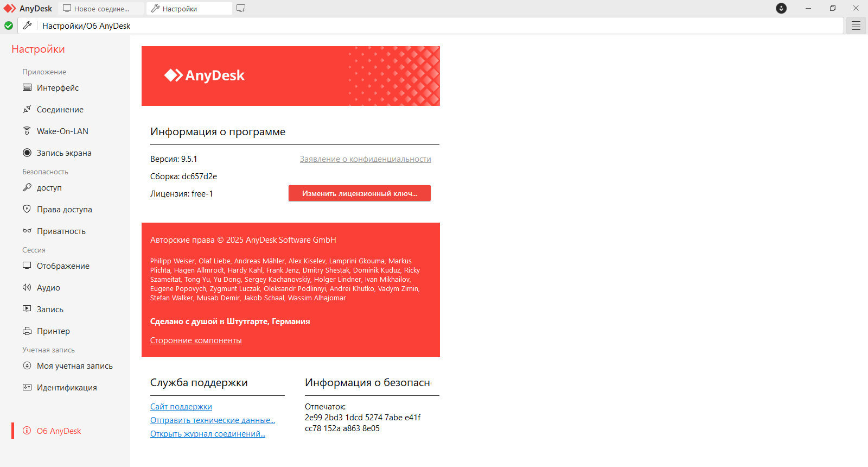Open the new session monitor icon in tab bar
This screenshot has height=467, width=868.
pos(241,9)
